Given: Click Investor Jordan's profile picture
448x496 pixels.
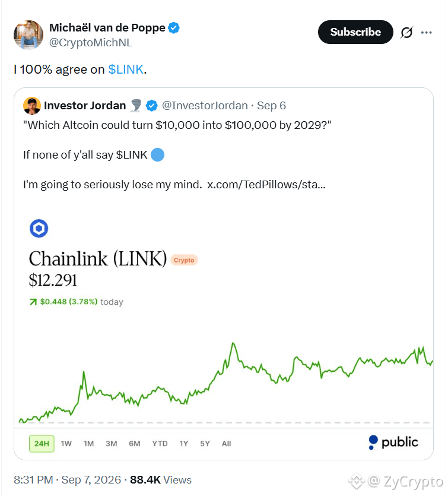Looking at the screenshot, I should pyautogui.click(x=32, y=106).
